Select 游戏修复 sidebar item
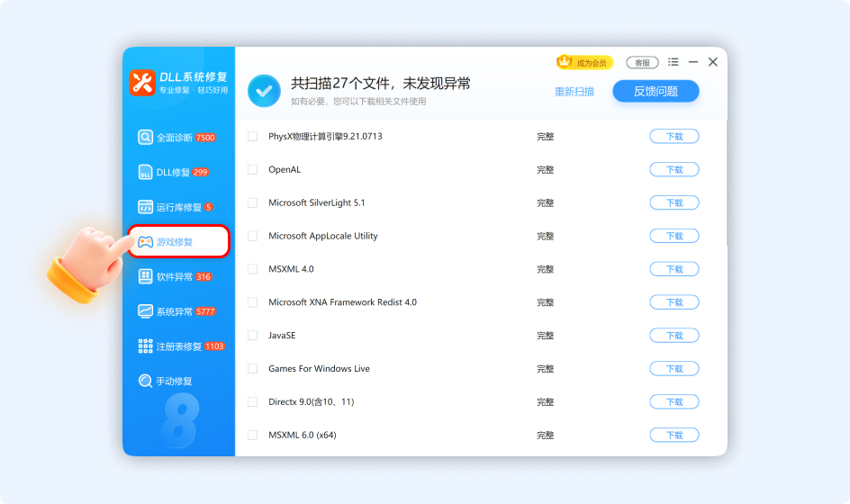Viewport: 850px width, 504px height. [x=178, y=241]
